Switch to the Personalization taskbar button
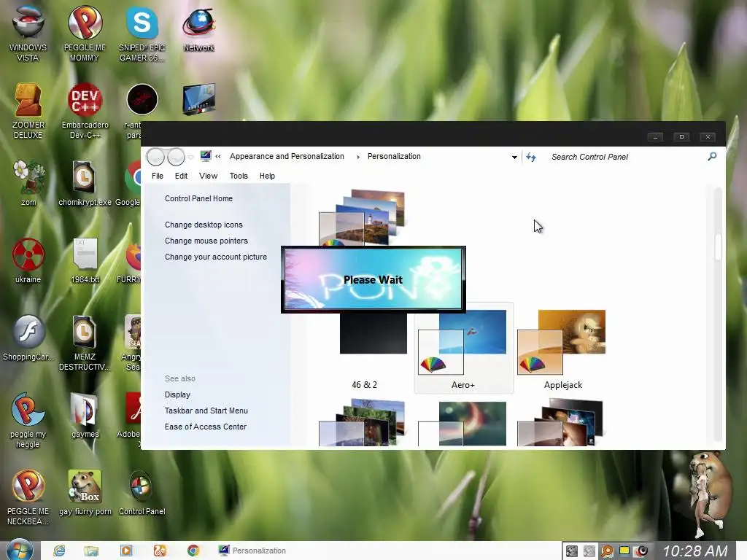The height and width of the screenshot is (560, 747). click(252, 551)
